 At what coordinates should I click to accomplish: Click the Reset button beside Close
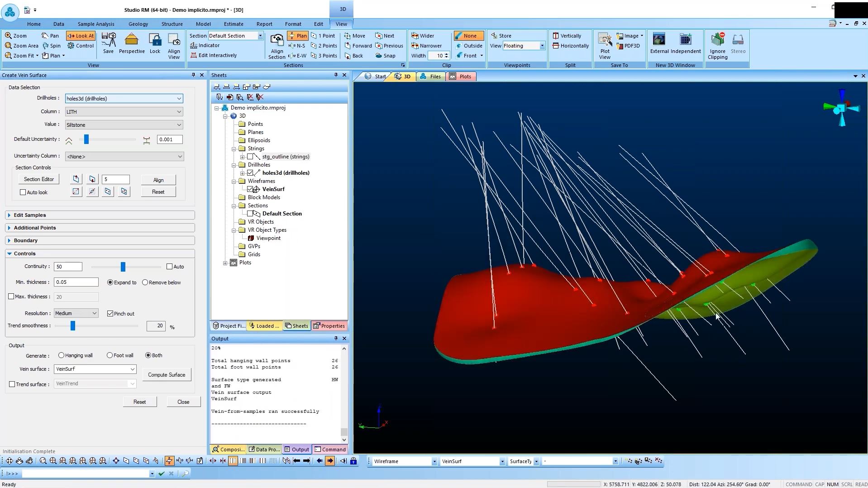point(139,402)
